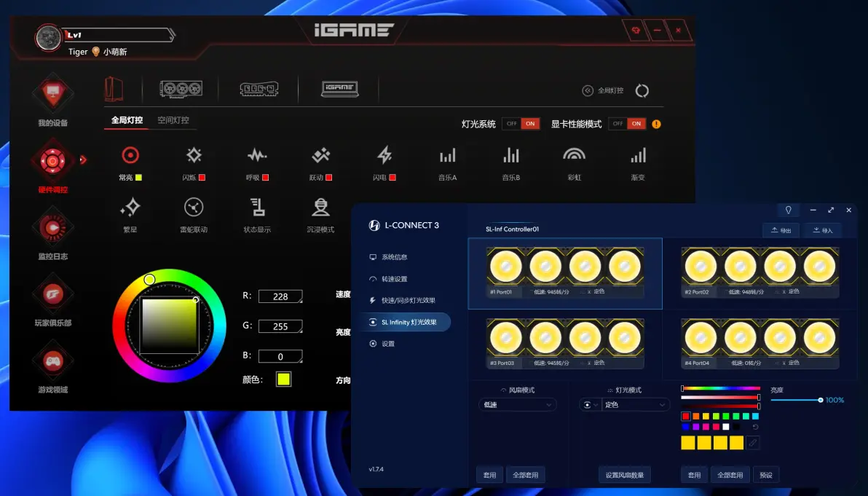The height and width of the screenshot is (496, 868).
Task: Open the 灯光模式 定色 dropdown
Action: (x=636, y=405)
